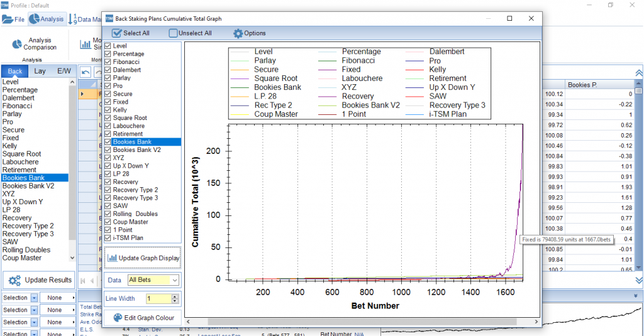Expand the first Selection dropdown
Viewport: 644px width, 336px height.
pyautogui.click(x=34, y=298)
